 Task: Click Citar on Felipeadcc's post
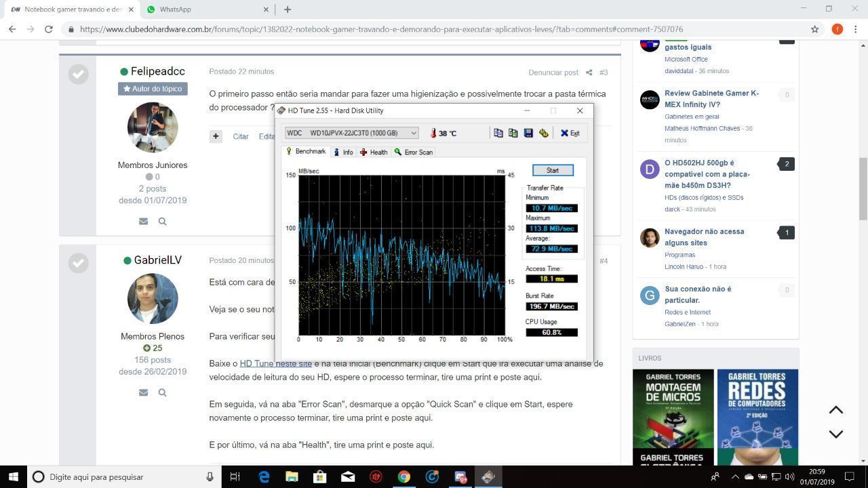(241, 136)
